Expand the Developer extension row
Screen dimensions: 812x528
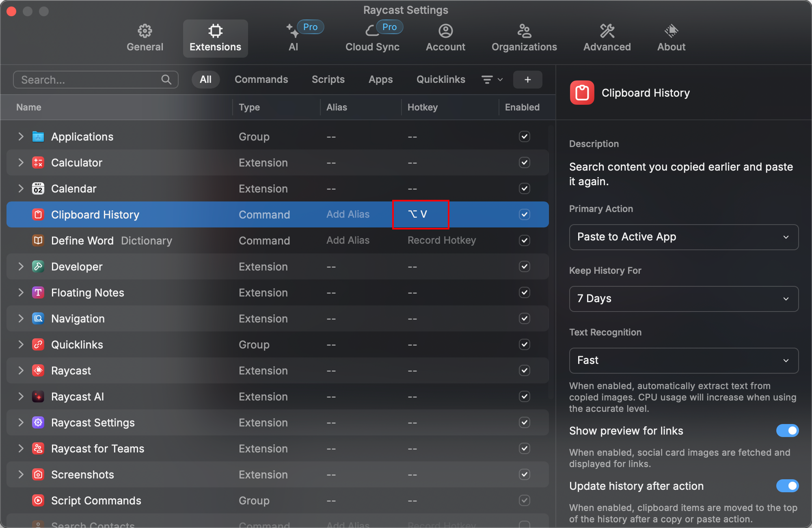[21, 266]
